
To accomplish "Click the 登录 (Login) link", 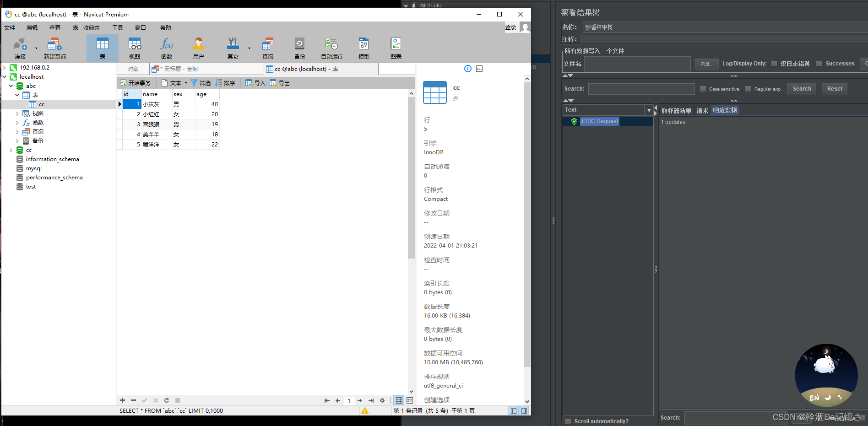I will tap(510, 27).
